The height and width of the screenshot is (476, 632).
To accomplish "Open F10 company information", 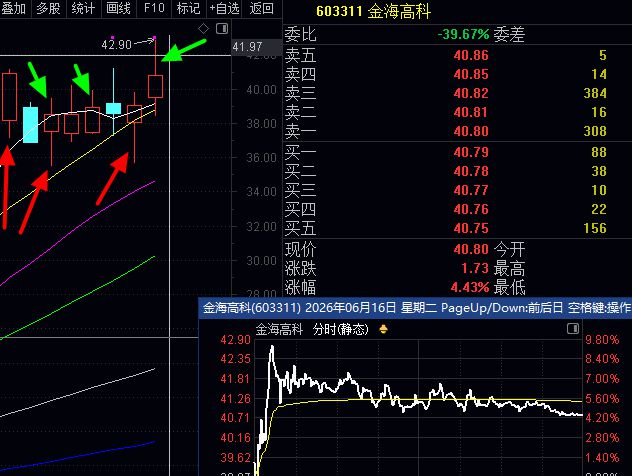I will [154, 8].
